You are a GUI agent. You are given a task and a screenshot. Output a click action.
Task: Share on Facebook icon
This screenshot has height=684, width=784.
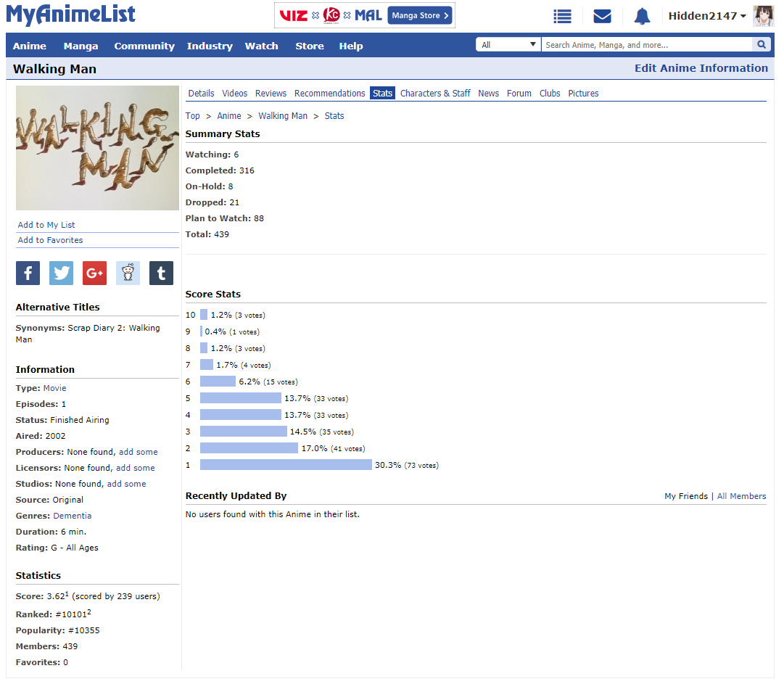click(28, 273)
